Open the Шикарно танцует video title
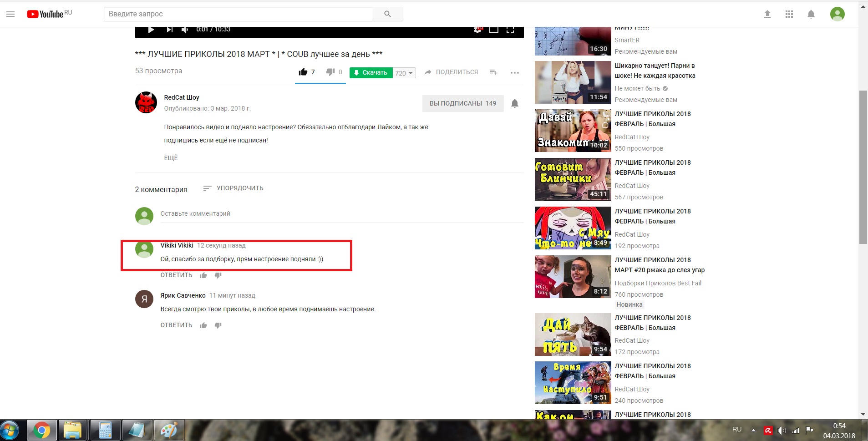Image resolution: width=868 pixels, height=441 pixels. (655, 71)
